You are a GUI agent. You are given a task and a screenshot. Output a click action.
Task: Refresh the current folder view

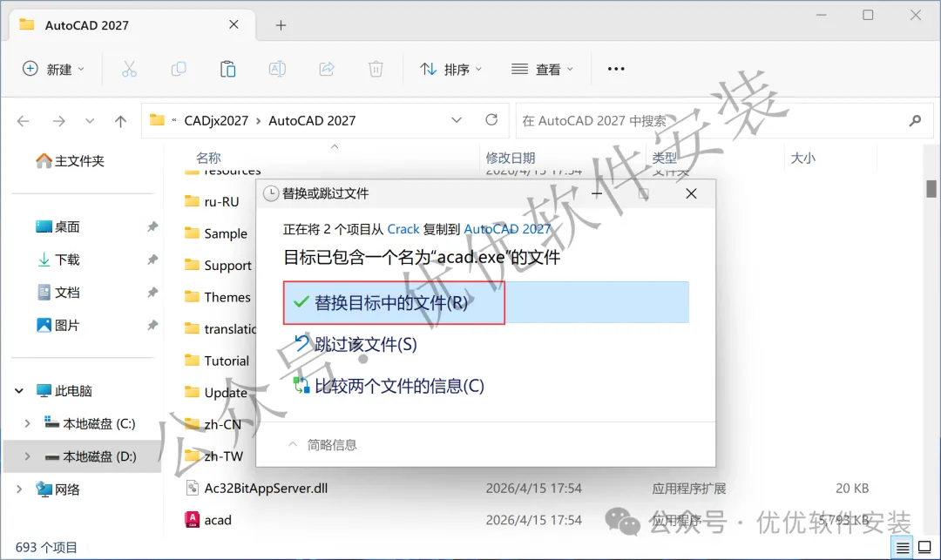491,120
